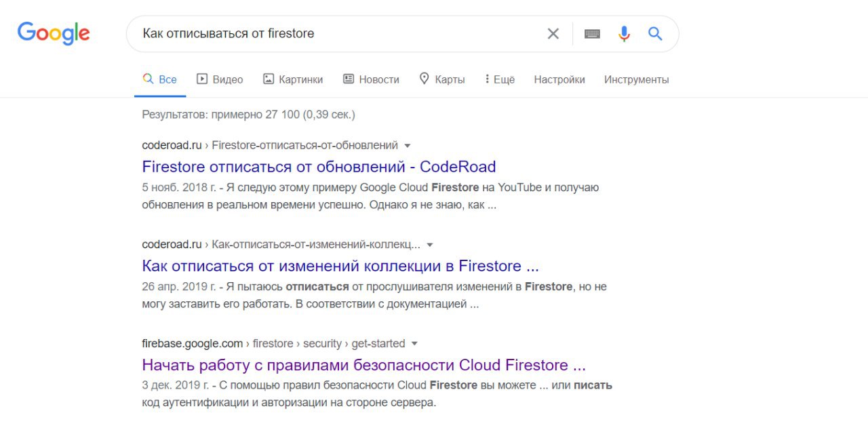Open the Ещё more menu
This screenshot has height=428, width=868.
click(500, 79)
